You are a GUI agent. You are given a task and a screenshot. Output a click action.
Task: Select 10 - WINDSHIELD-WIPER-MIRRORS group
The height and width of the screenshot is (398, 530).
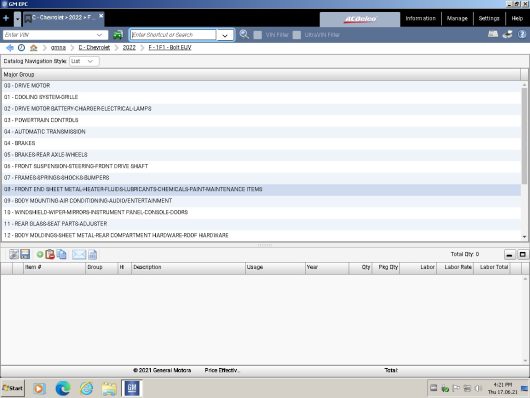coord(261,212)
